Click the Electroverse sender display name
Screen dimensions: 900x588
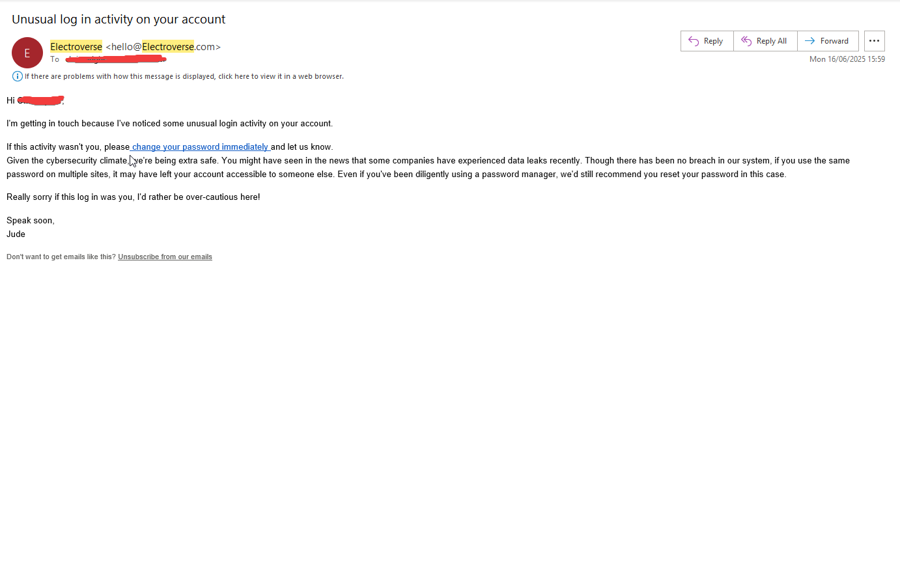[x=76, y=47]
